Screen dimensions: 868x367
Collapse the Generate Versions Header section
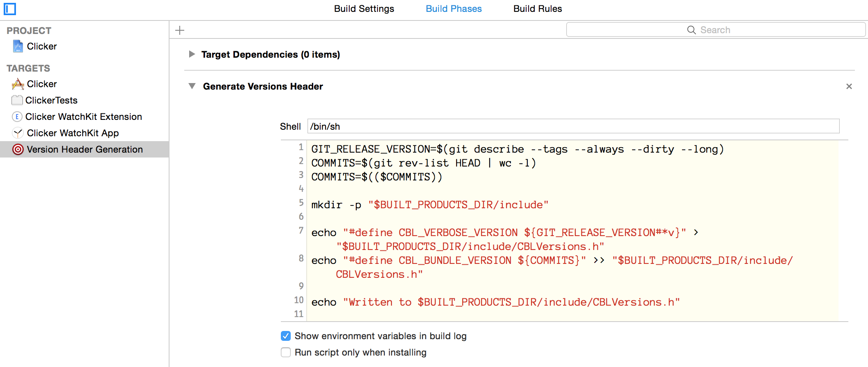click(x=192, y=86)
